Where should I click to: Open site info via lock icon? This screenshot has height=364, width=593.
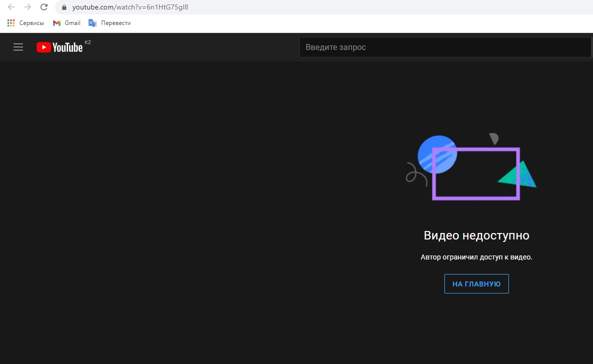coord(64,7)
